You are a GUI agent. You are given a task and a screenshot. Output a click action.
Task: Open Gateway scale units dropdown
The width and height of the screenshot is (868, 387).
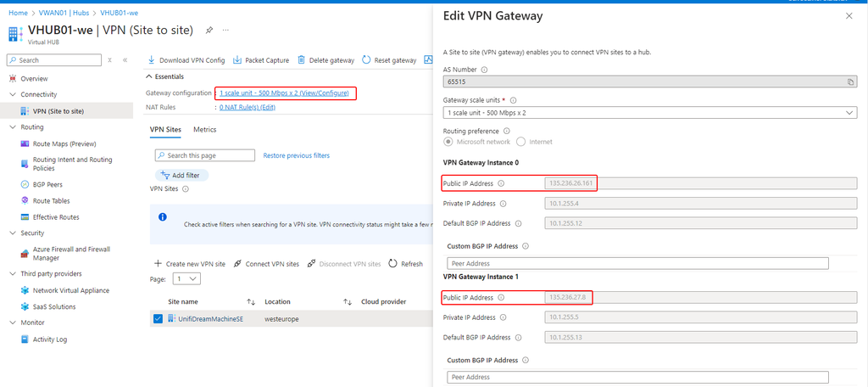[650, 113]
